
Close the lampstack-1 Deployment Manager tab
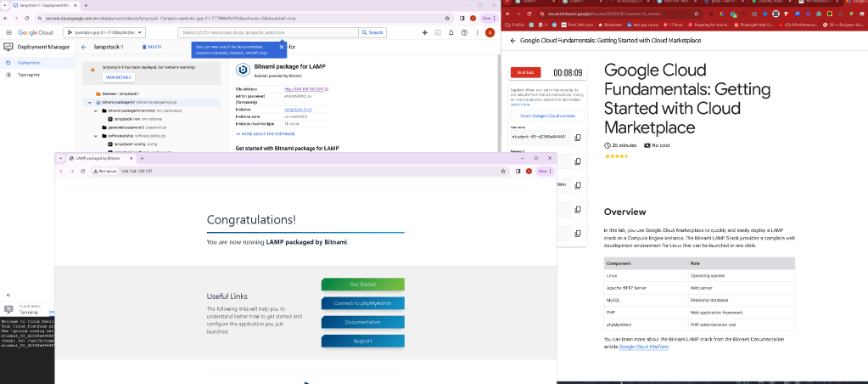77,6
